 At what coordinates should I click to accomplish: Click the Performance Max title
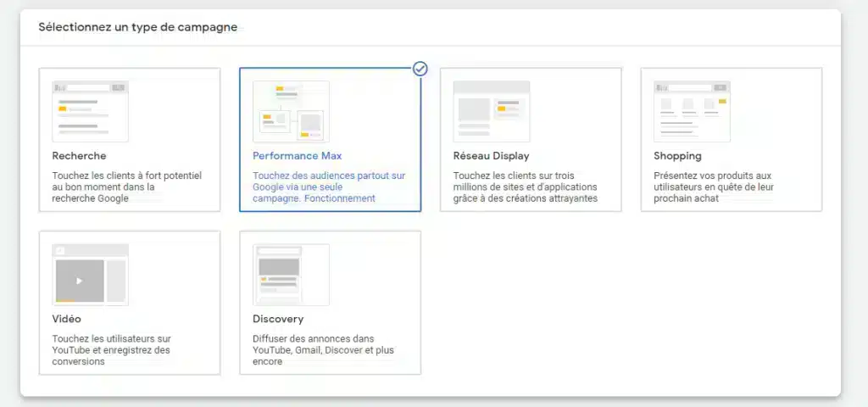(298, 156)
